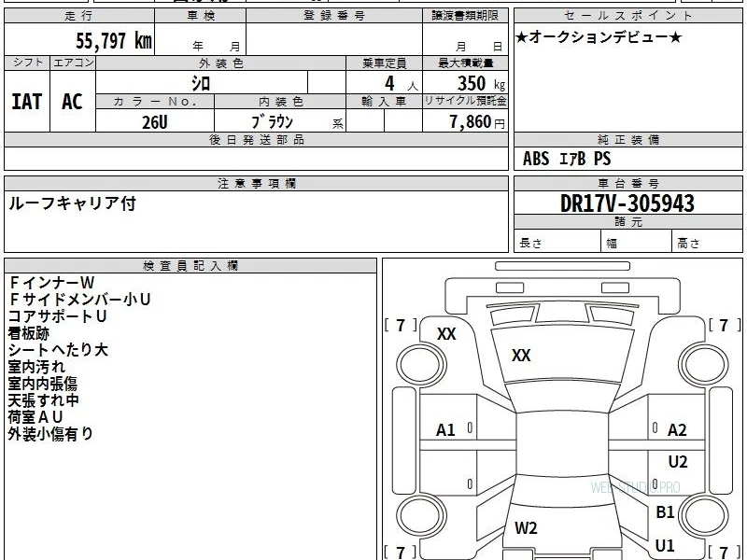Image resolution: width=747 pixels, height=560 pixels.
Task: Select the U1 damage mark on the diagram
Action: click(665, 546)
